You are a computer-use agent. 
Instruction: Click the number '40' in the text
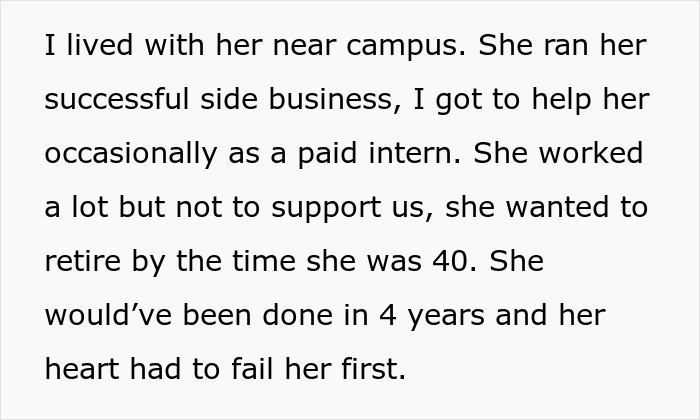[x=454, y=261]
